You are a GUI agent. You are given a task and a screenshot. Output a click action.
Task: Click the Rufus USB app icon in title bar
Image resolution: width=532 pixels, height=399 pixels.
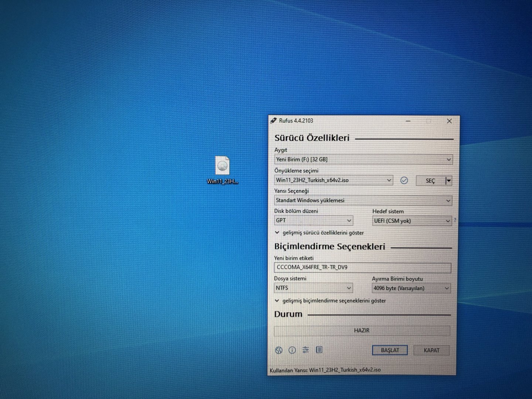coord(273,120)
